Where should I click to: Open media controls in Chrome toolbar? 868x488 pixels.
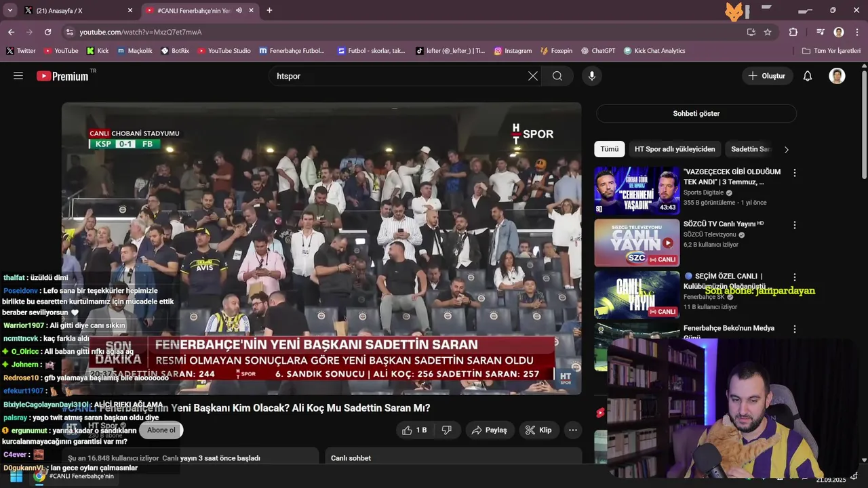pos(821,32)
